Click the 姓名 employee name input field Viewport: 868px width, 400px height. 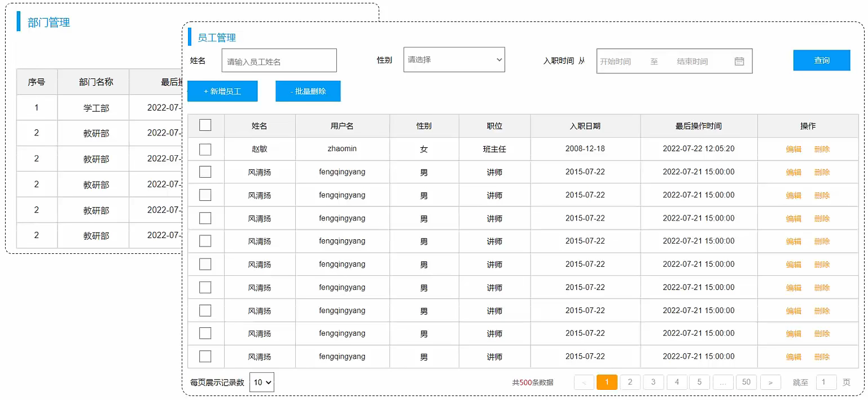pos(279,59)
